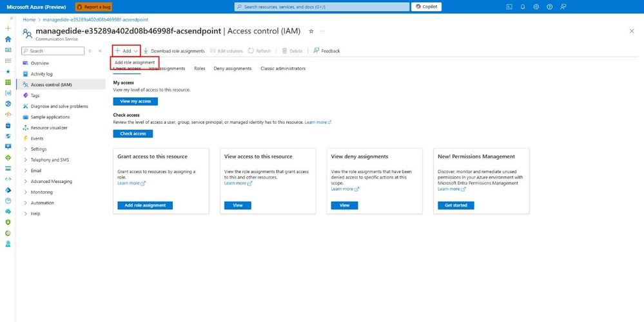Open Cloud Shell icon in top bar
Viewport: 644px width, 322px height.
point(509,6)
